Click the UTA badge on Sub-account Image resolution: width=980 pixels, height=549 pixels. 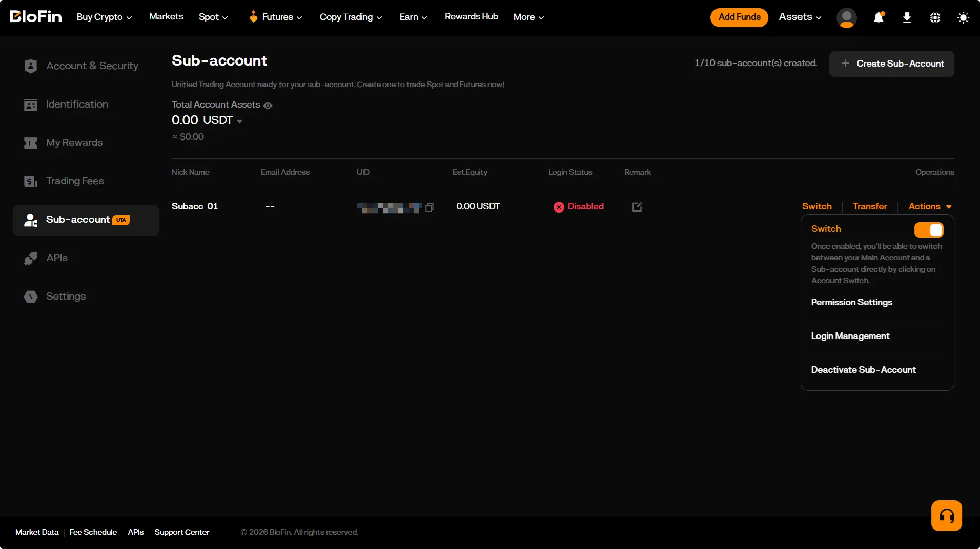121,220
